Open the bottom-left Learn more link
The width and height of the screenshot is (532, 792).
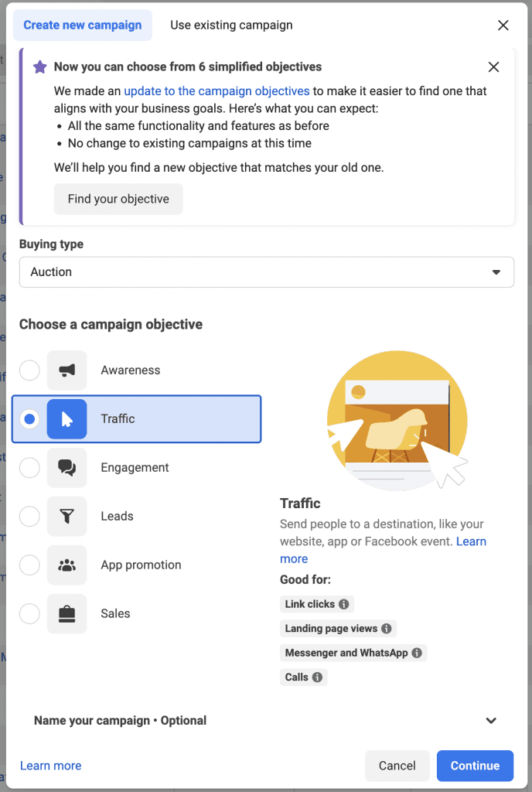pos(50,766)
